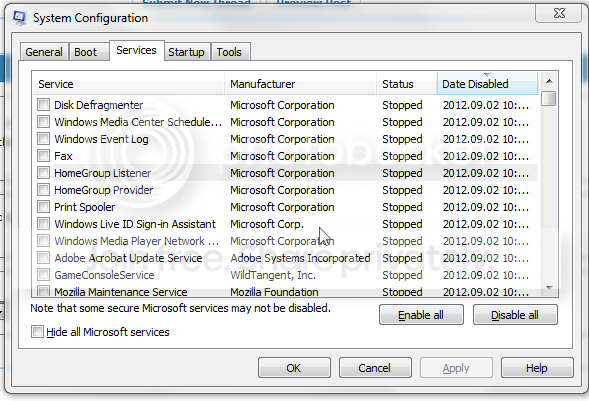
Task: Confirm with the OK button
Action: pos(294,368)
